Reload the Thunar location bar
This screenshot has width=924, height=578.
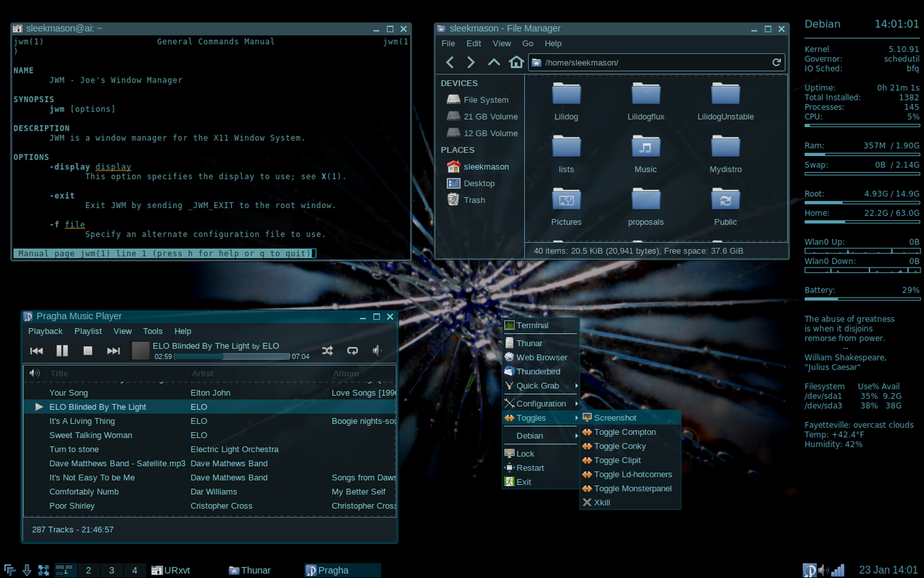pos(777,62)
